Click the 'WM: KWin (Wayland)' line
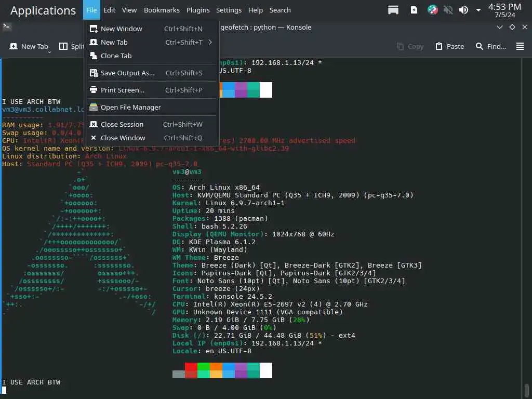 [210, 250]
